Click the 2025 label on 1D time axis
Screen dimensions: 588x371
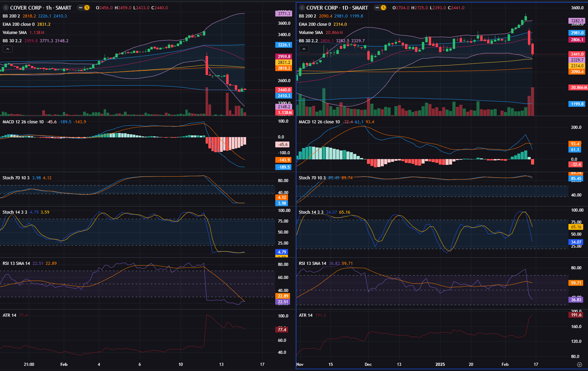440,364
